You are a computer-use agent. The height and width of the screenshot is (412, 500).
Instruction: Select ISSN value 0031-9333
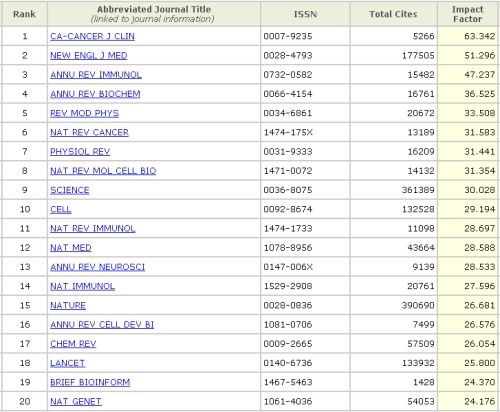(288, 152)
